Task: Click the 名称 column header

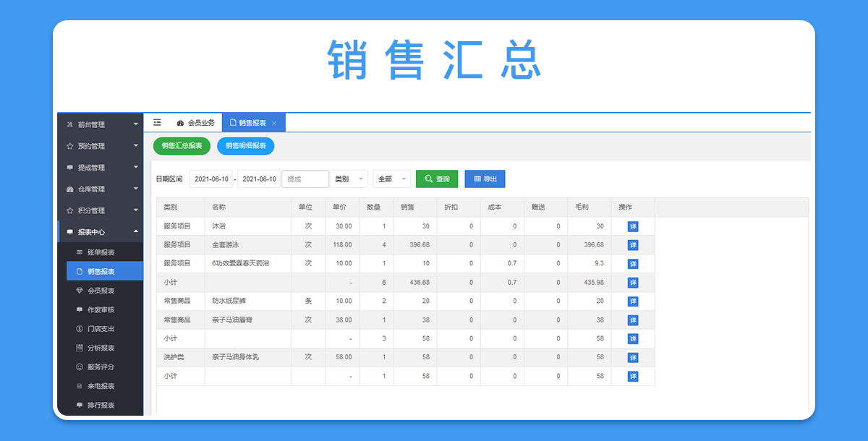Action: pos(248,207)
